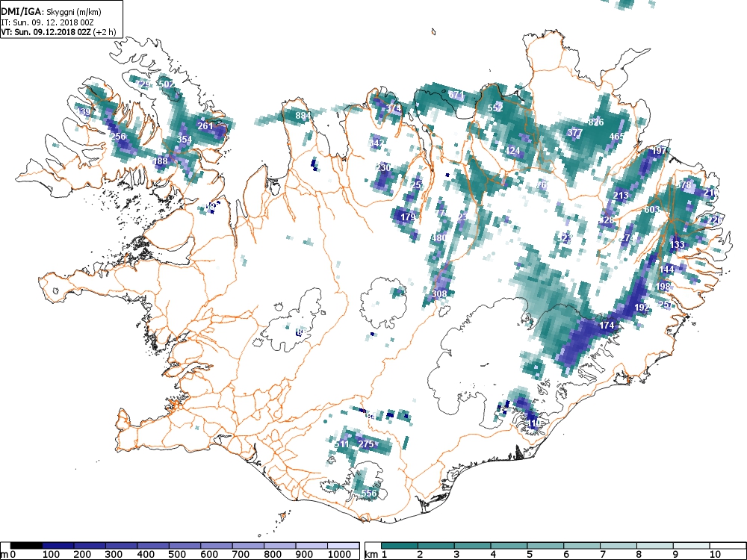Screen dimensions: 747x560
Task: Click the '354' visibility value on the map
Action: [x=185, y=140]
